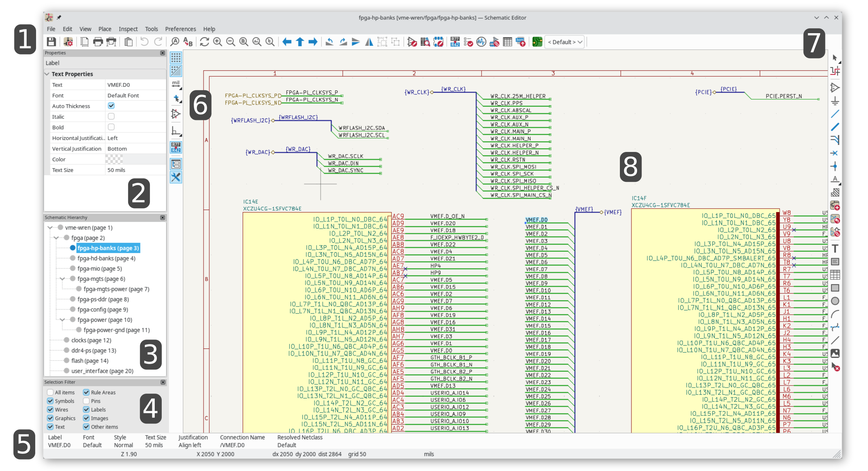Enable Bold in Text Properties
868x471 pixels.
(x=111, y=127)
